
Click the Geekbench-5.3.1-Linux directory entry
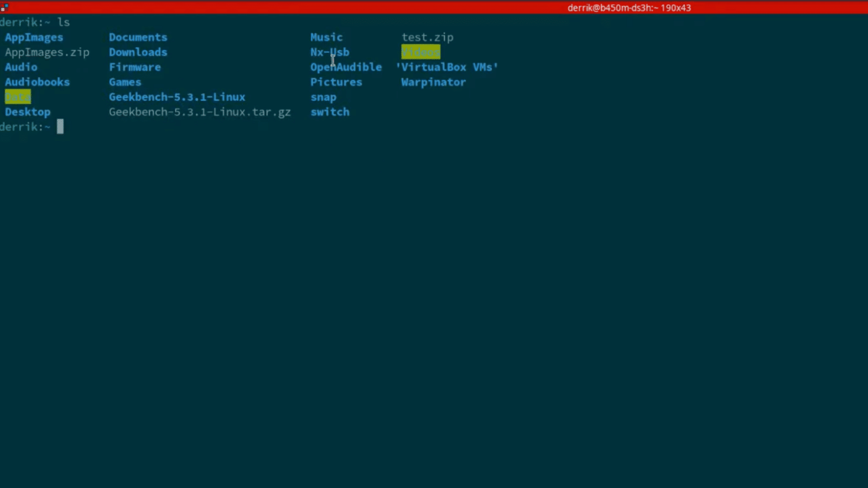point(177,97)
